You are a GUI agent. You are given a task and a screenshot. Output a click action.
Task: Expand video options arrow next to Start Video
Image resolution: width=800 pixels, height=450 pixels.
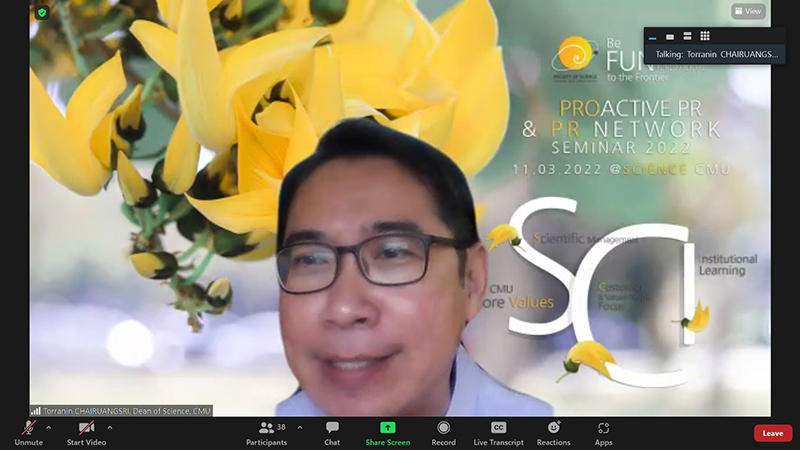click(x=110, y=428)
